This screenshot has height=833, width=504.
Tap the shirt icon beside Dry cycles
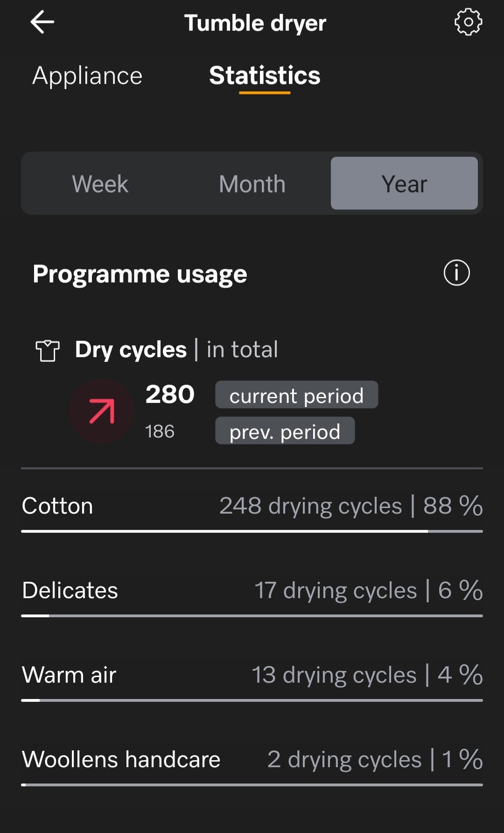(48, 350)
